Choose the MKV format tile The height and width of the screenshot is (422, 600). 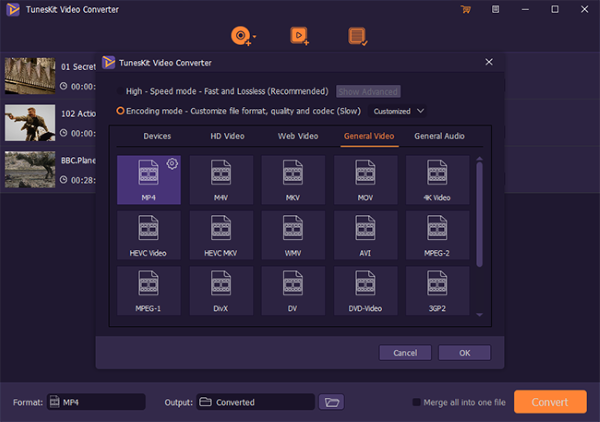(x=293, y=179)
